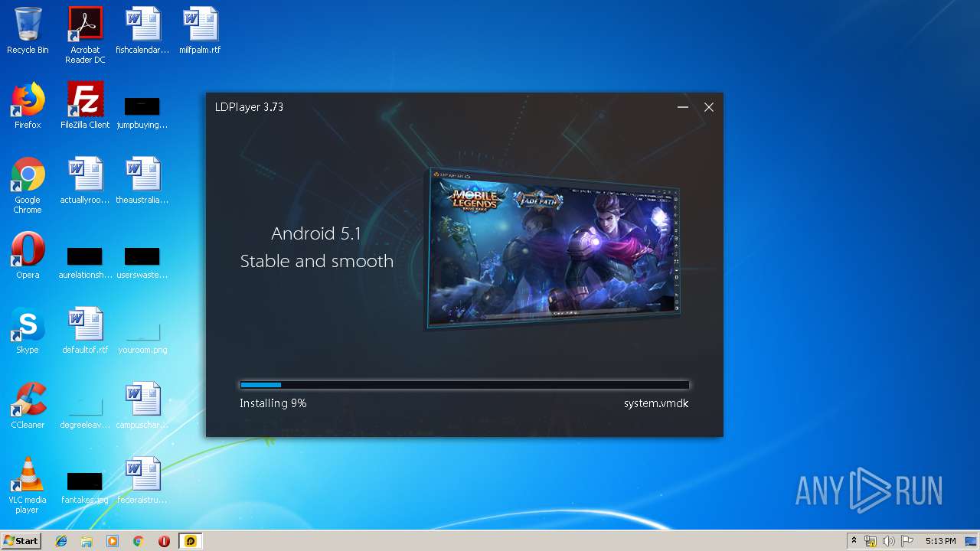The width and height of the screenshot is (980, 551).
Task: Click the 5:13 PM system clock
Action: coord(940,541)
